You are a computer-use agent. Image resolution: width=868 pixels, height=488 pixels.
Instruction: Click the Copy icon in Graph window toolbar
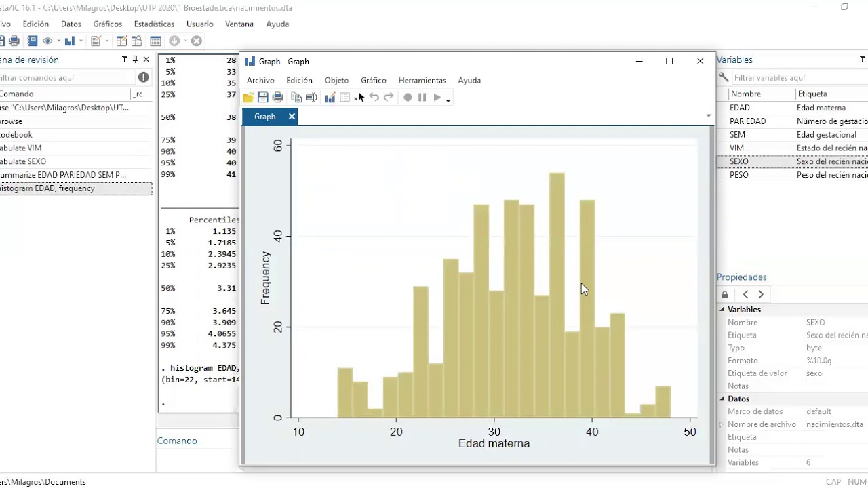click(x=296, y=98)
